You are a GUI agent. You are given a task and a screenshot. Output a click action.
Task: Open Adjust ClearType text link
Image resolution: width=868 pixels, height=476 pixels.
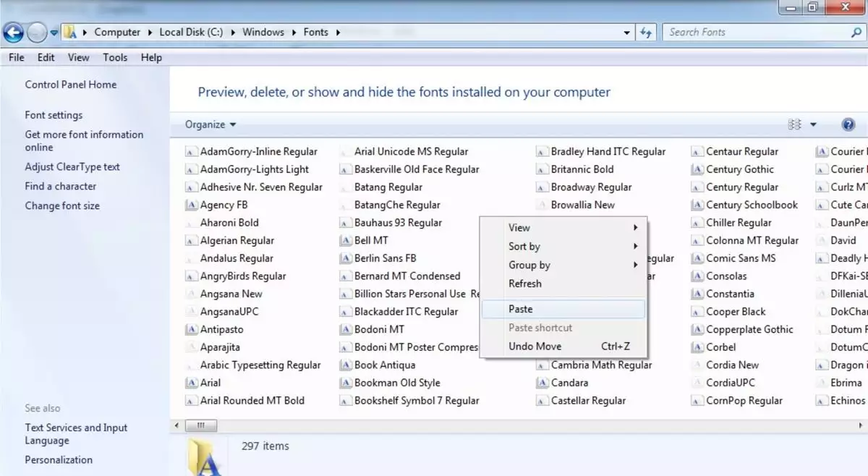[x=72, y=166]
